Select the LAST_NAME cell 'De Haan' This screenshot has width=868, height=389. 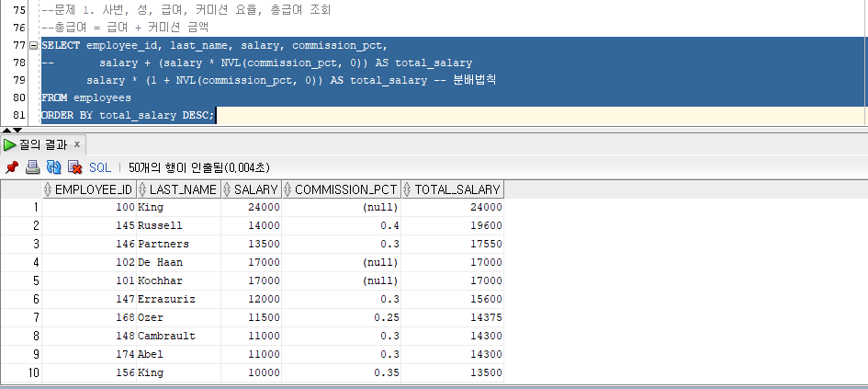pos(178,262)
